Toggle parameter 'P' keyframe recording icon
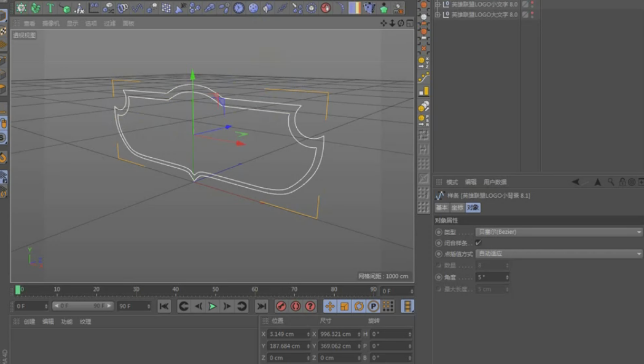This screenshot has height=364, width=644. (x=374, y=306)
